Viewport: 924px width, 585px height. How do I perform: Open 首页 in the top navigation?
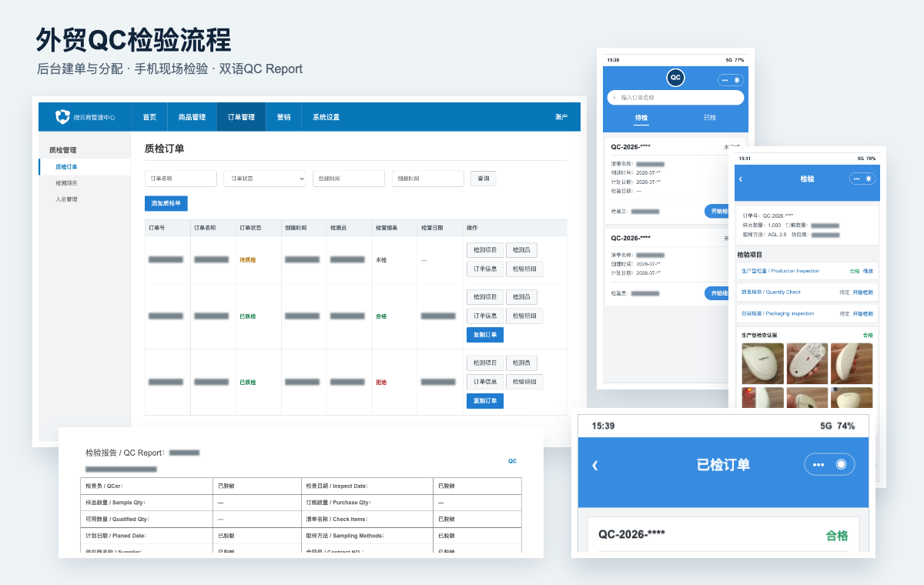(x=149, y=117)
